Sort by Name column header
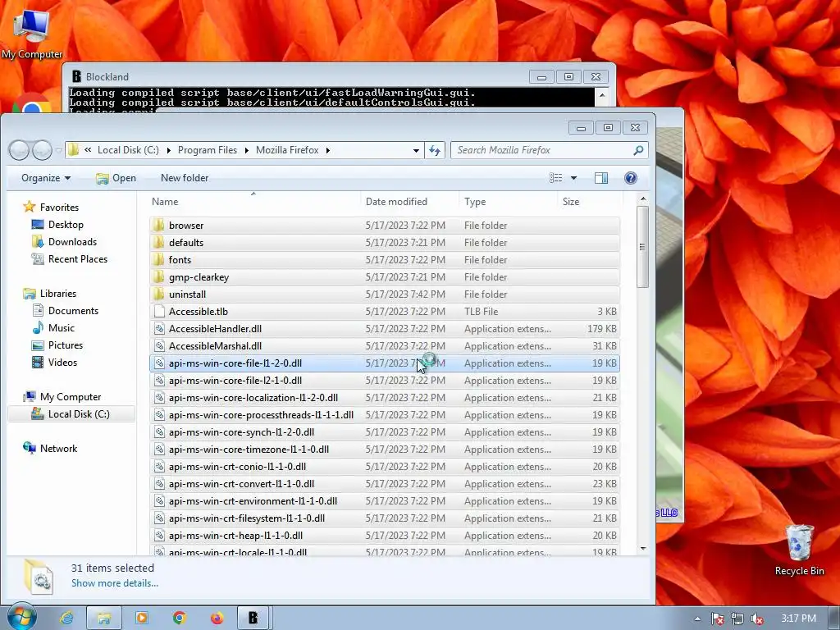 coord(254,202)
